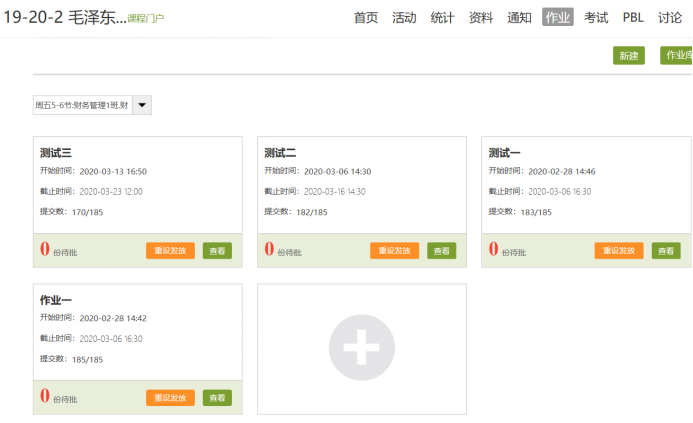Viewport: 693px width, 423px height.
Task: Click the plus icon to add assignment
Action: coord(362,347)
